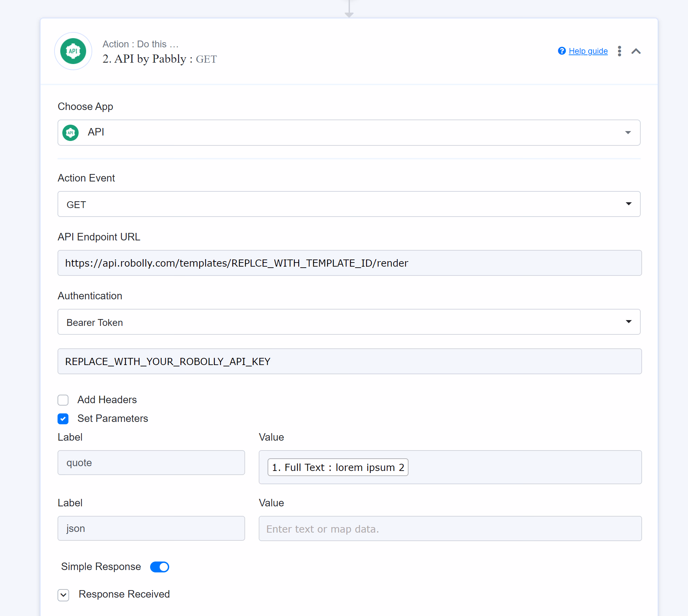This screenshot has width=688, height=616.
Task: Click the blue help question mark icon
Action: tap(562, 51)
